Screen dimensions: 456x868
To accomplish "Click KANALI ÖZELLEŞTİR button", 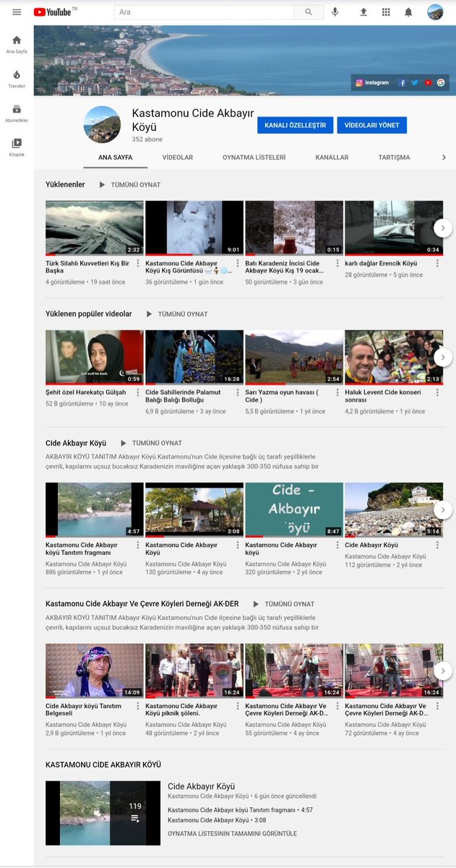I will pyautogui.click(x=295, y=125).
